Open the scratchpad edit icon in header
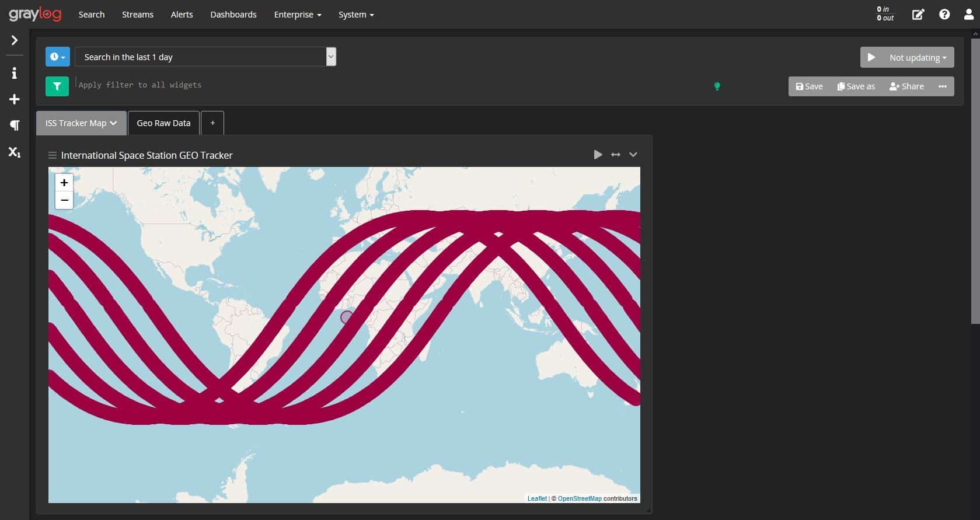Image resolution: width=980 pixels, height=520 pixels. [918, 15]
